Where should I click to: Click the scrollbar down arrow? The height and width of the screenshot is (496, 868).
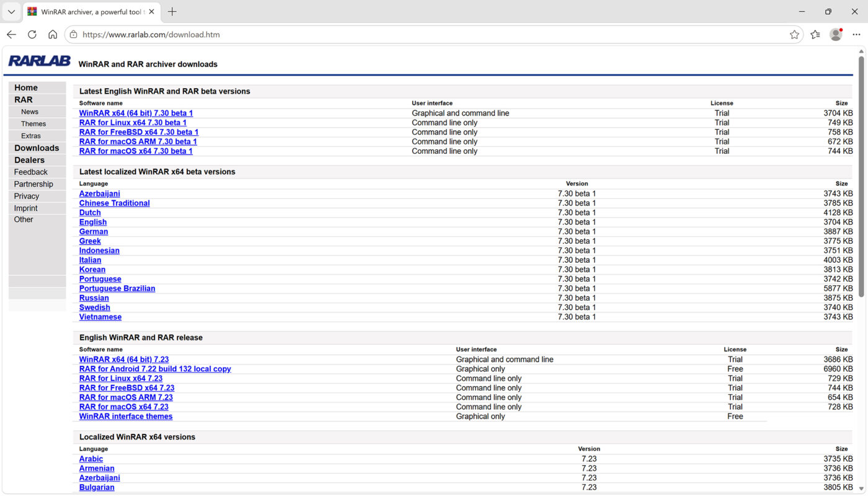tap(861, 489)
